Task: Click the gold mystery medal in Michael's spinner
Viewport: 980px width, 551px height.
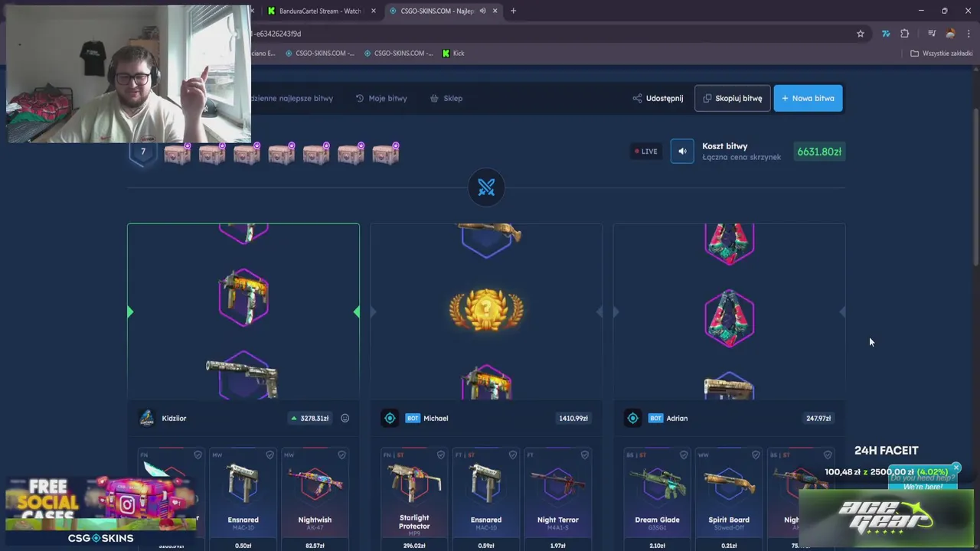Action: [486, 310]
